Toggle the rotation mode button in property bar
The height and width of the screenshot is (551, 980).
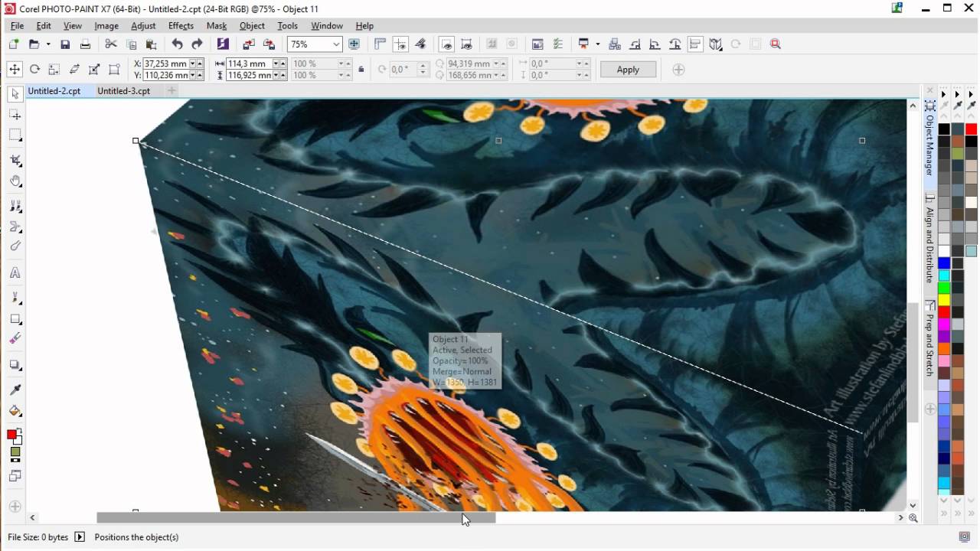click(x=34, y=69)
